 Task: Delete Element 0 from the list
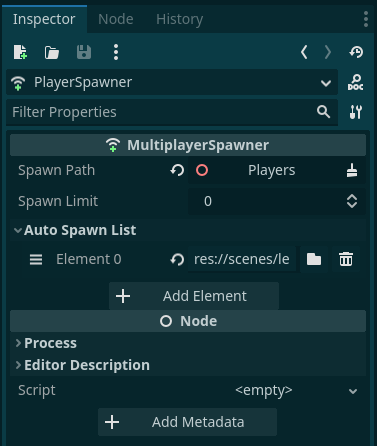[346, 259]
